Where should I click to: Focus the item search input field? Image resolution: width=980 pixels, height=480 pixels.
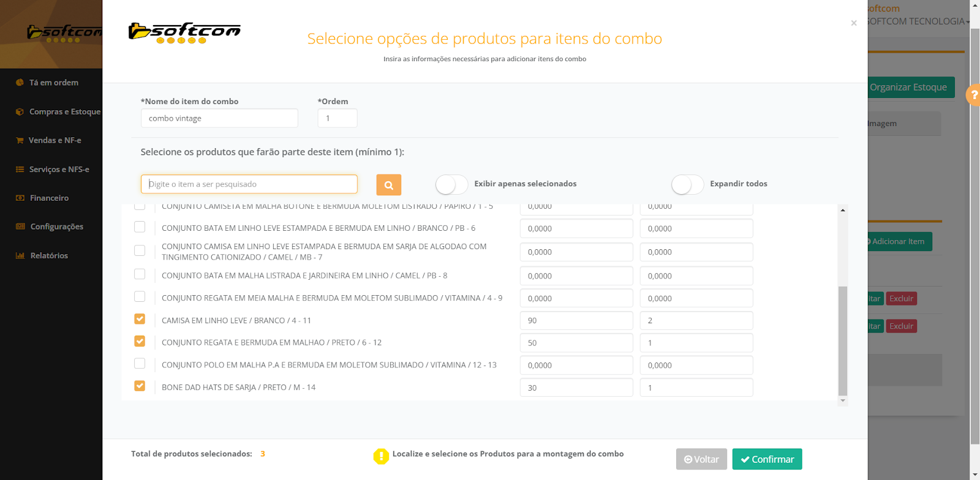(x=249, y=184)
